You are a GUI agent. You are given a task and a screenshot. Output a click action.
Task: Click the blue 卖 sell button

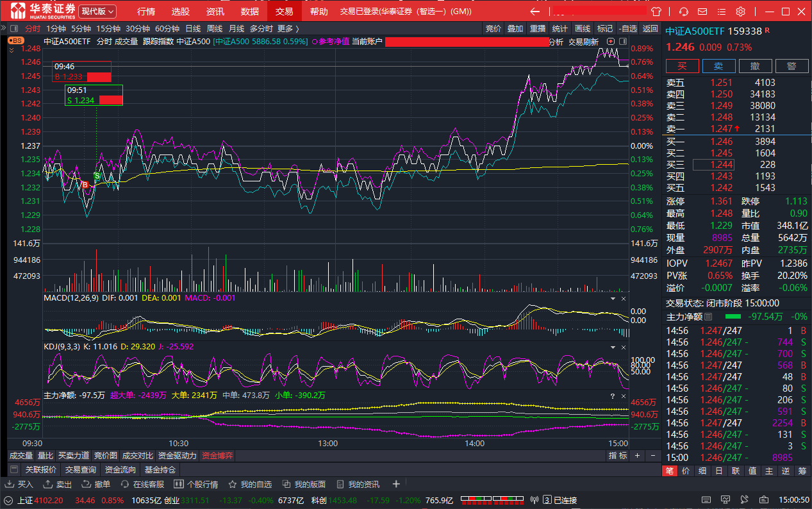[718, 66]
